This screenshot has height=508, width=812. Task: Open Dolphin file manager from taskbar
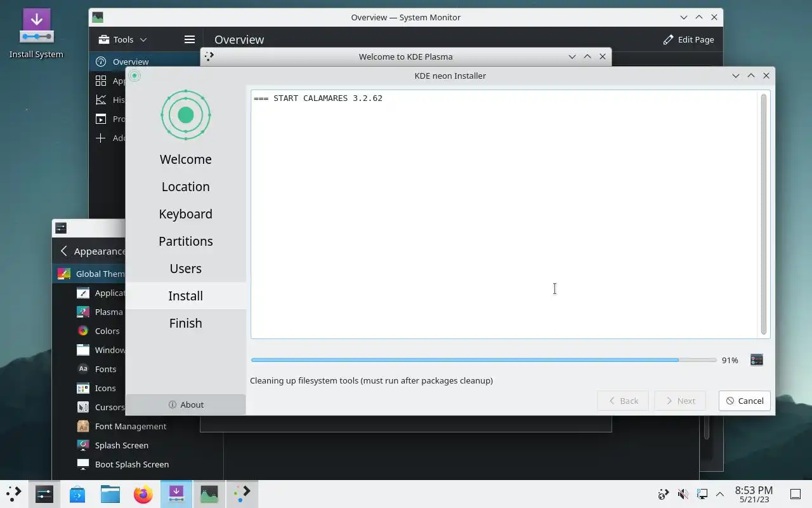tap(110, 493)
